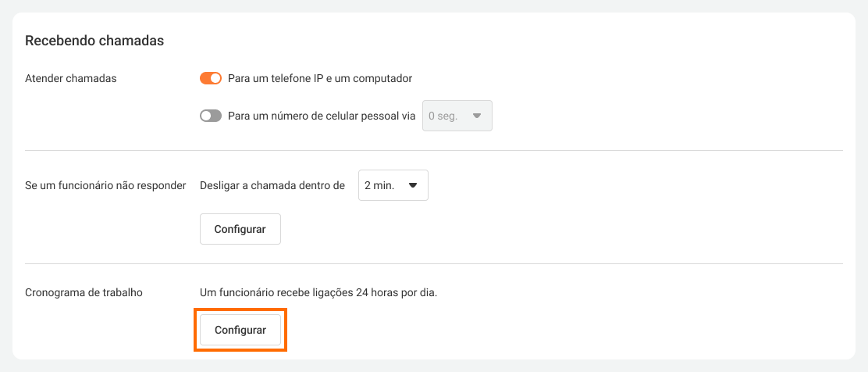Click the '2 min.' value text
The width and height of the screenshot is (868, 372).
point(379,185)
